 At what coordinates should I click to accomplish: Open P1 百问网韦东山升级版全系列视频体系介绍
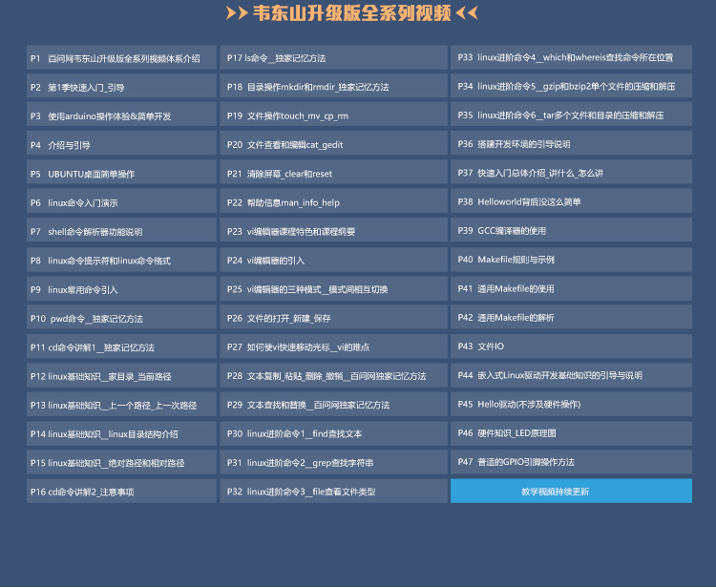click(x=121, y=57)
